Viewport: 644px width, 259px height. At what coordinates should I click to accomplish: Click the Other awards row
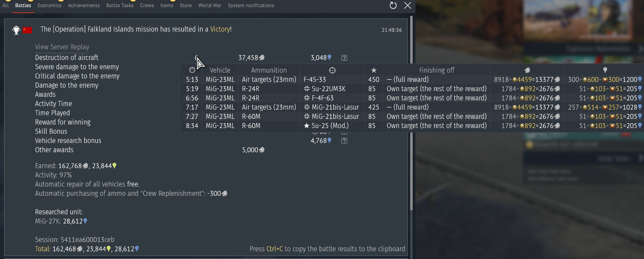[x=54, y=150]
